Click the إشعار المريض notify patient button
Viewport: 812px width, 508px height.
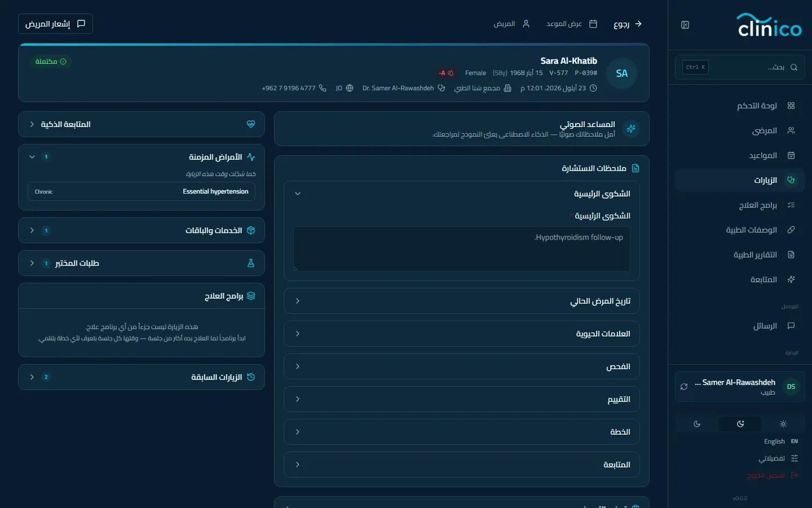click(x=55, y=24)
